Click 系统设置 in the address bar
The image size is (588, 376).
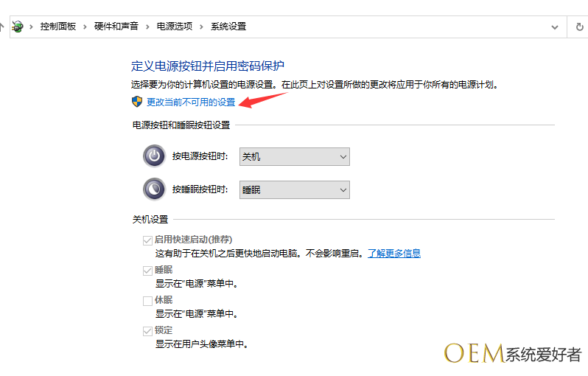coord(228,27)
